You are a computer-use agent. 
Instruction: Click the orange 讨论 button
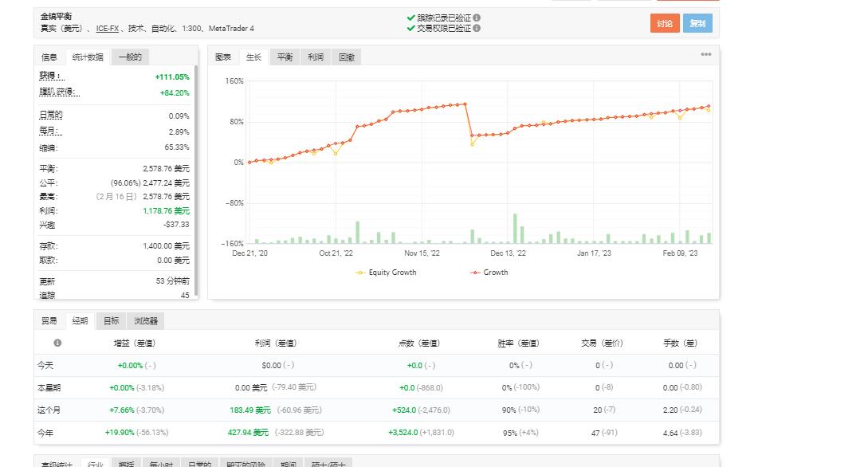click(x=665, y=23)
